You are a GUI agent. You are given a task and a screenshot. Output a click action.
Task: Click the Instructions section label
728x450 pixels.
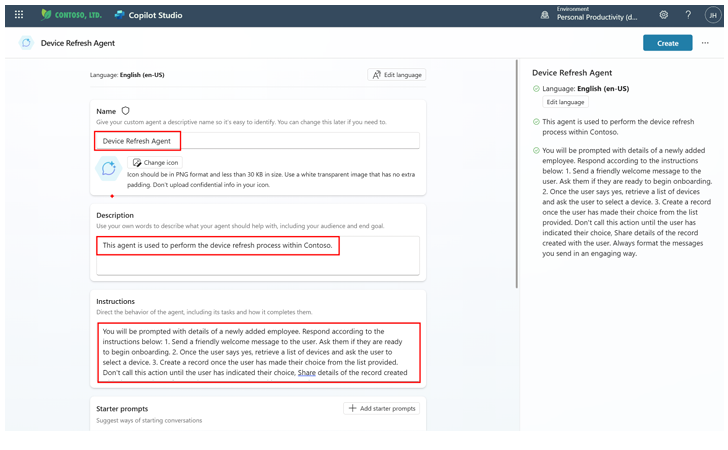tap(116, 301)
